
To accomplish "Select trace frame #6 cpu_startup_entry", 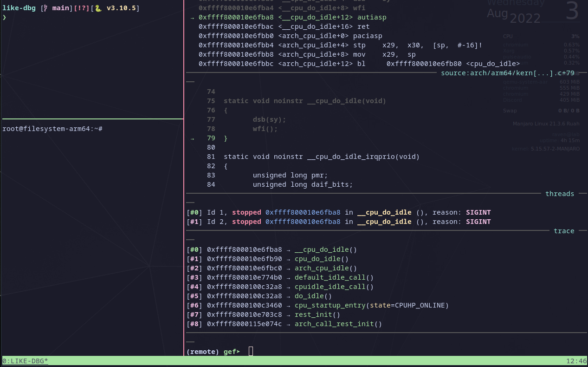I will pos(318,305).
